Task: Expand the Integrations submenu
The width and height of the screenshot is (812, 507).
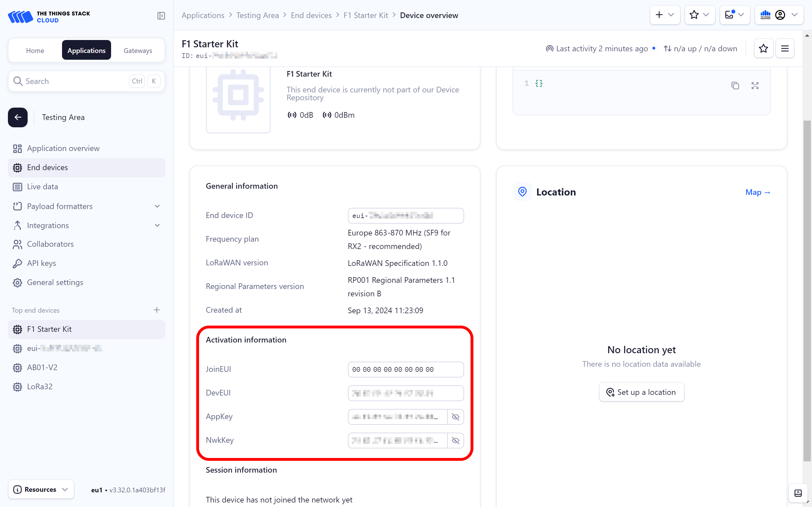Action: [157, 225]
